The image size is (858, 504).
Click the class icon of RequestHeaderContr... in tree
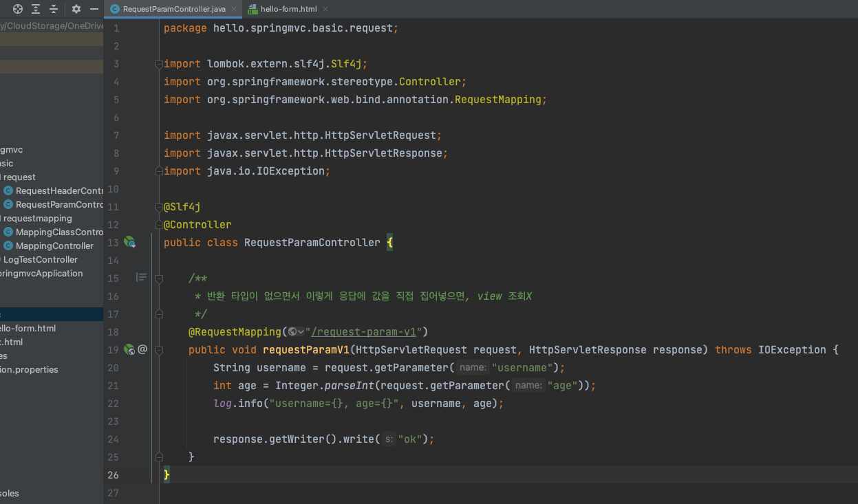[8, 190]
